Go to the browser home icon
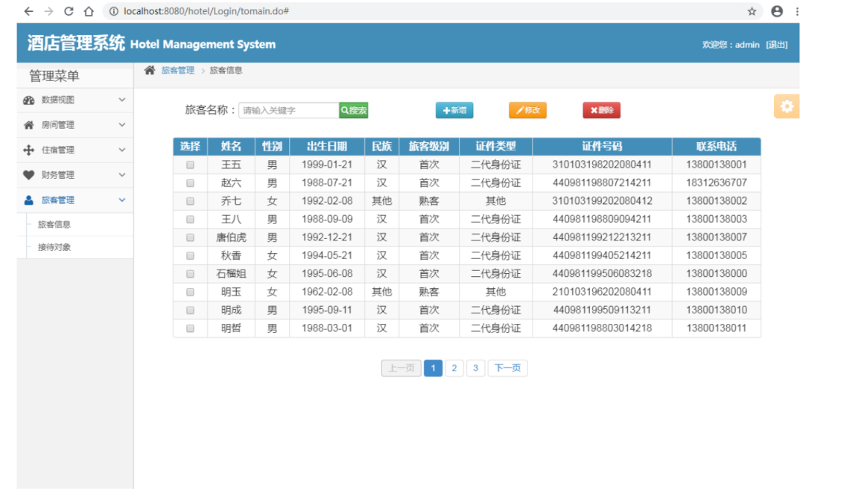Screen dimensions: 841x504 (x=89, y=11)
